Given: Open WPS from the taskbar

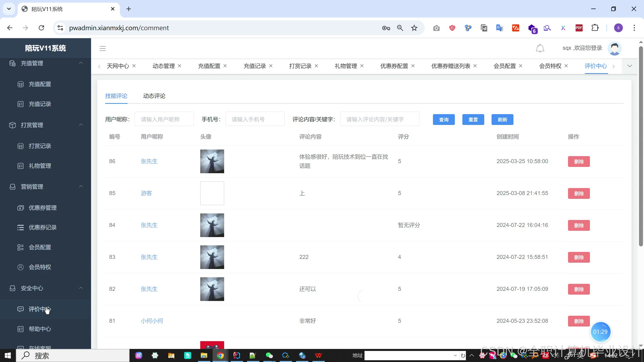Looking at the screenshot, I should pyautogui.click(x=318, y=355).
